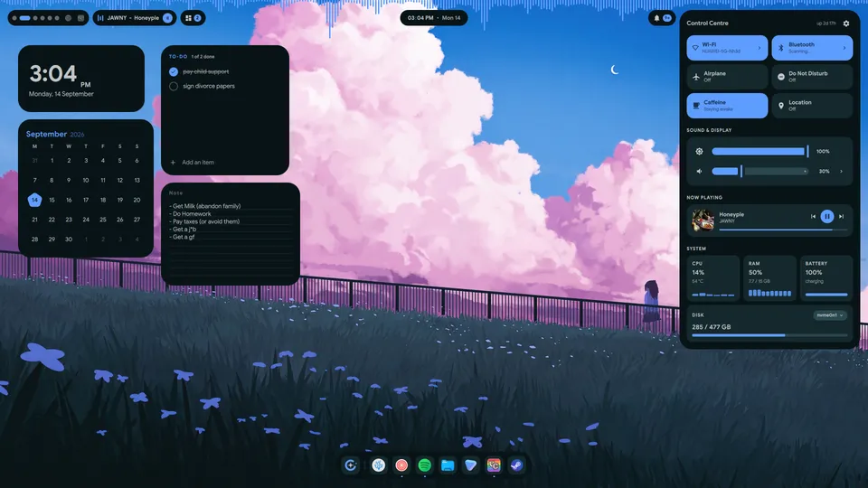
Task: Mute via the volume speaker icon
Action: pos(699,172)
